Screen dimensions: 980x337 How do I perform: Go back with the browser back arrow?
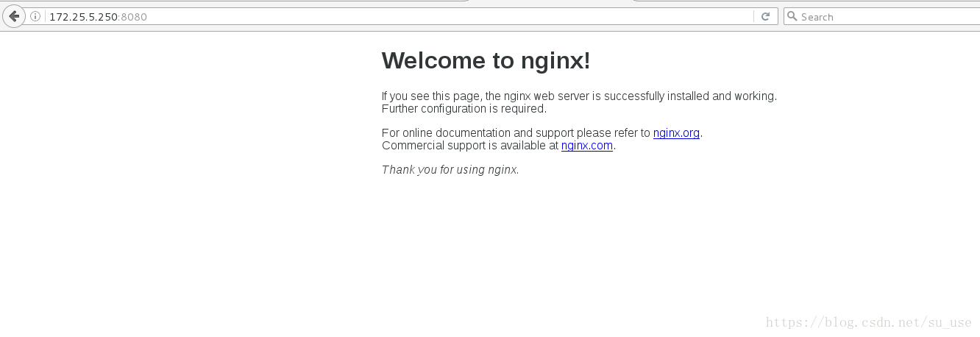point(13,16)
